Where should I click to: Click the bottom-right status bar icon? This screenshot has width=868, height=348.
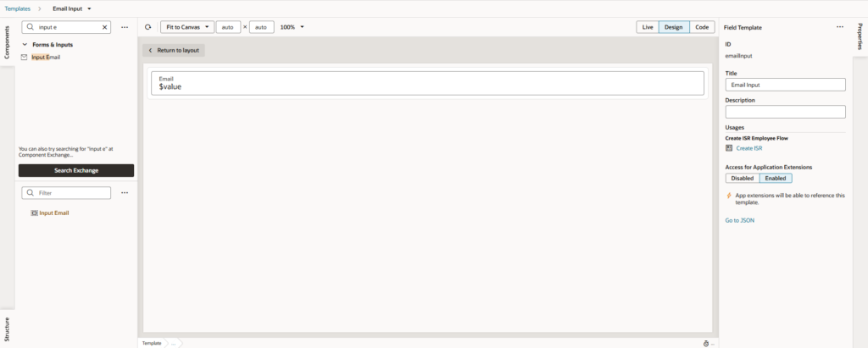[706, 343]
